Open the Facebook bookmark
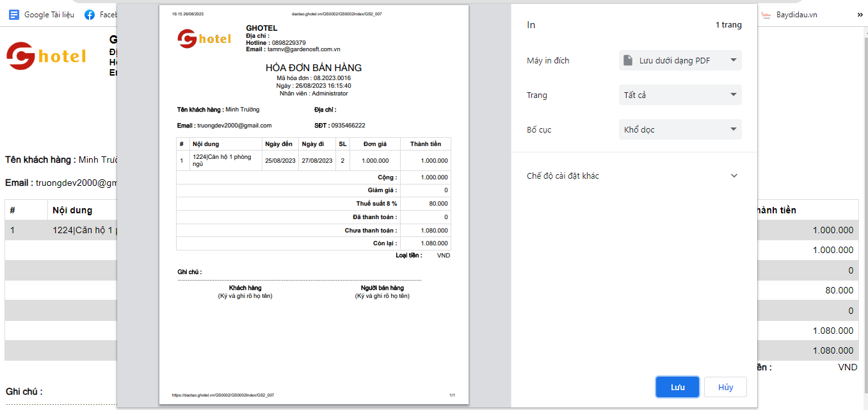 coord(100,15)
